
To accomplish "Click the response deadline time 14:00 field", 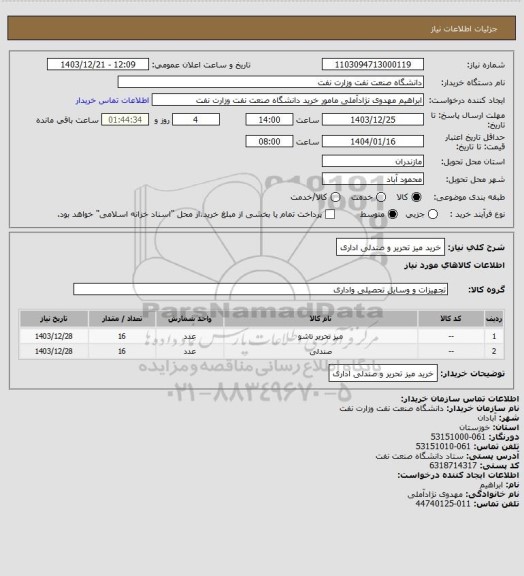I will click(269, 120).
